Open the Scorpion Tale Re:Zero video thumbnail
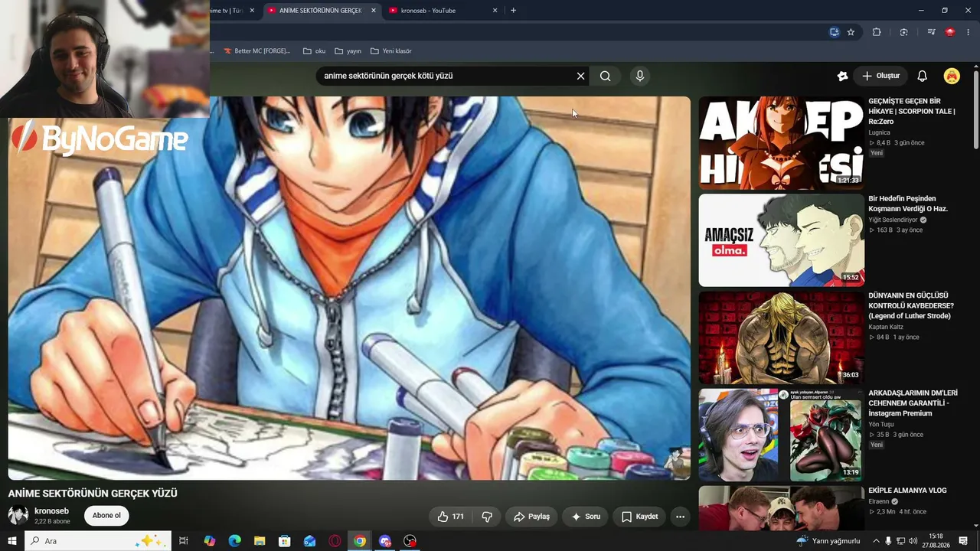 [x=781, y=142]
